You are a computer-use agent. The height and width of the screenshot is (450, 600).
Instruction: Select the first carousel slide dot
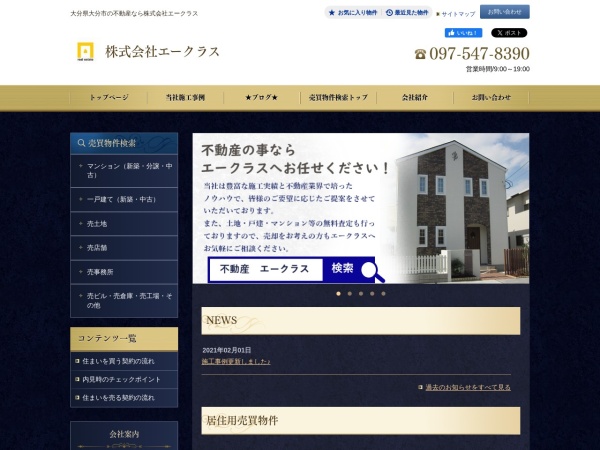[338, 294]
